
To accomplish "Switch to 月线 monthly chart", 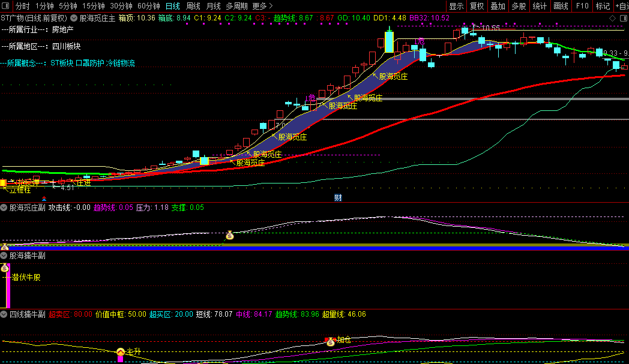I will [x=214, y=6].
